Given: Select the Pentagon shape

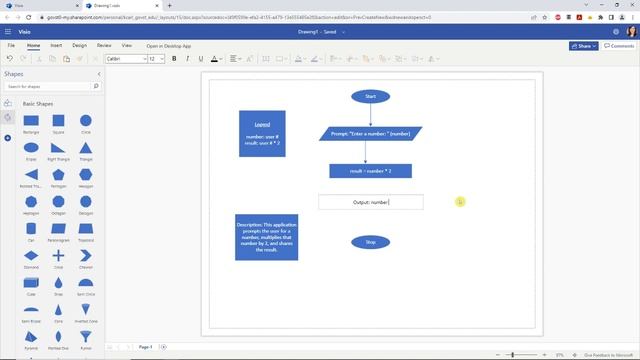Looking at the screenshot, I should pyautogui.click(x=58, y=175).
